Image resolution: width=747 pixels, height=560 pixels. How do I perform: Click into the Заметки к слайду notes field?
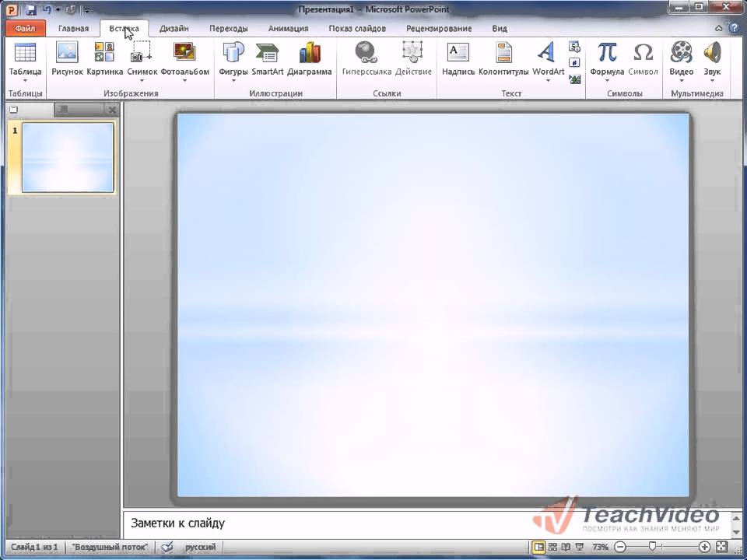click(427, 523)
